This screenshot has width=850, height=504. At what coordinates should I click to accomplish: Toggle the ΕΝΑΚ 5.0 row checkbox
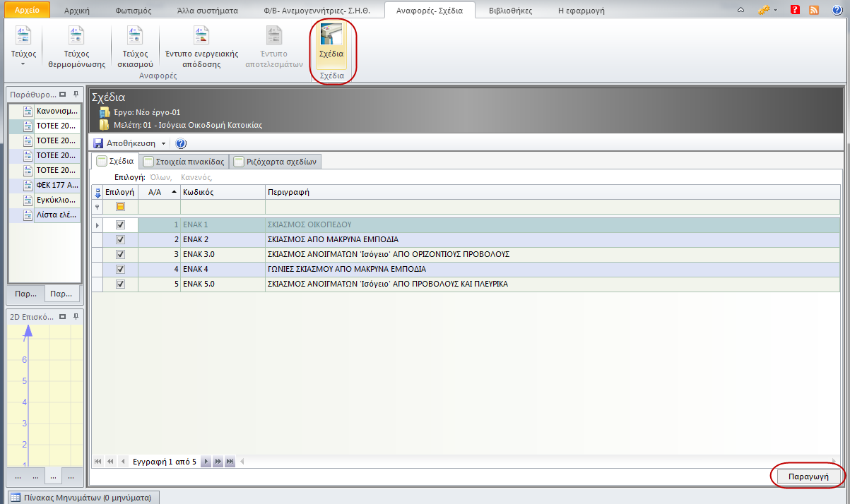point(120,284)
